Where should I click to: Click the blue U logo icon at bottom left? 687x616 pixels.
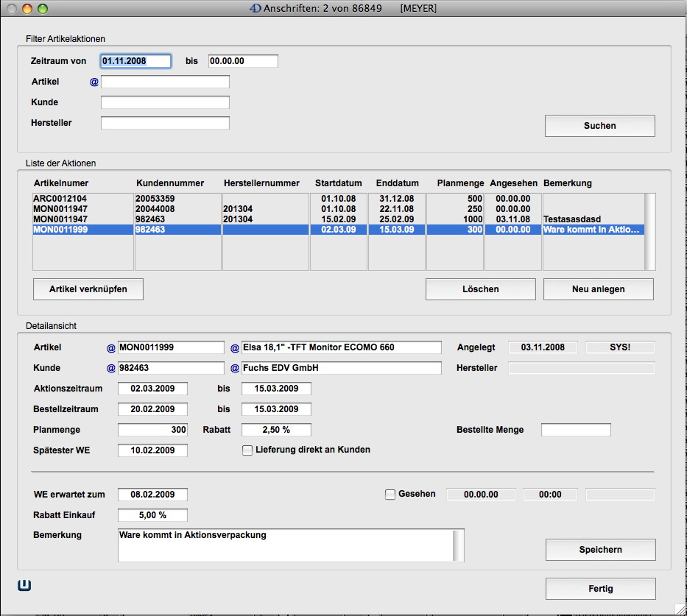point(25,586)
